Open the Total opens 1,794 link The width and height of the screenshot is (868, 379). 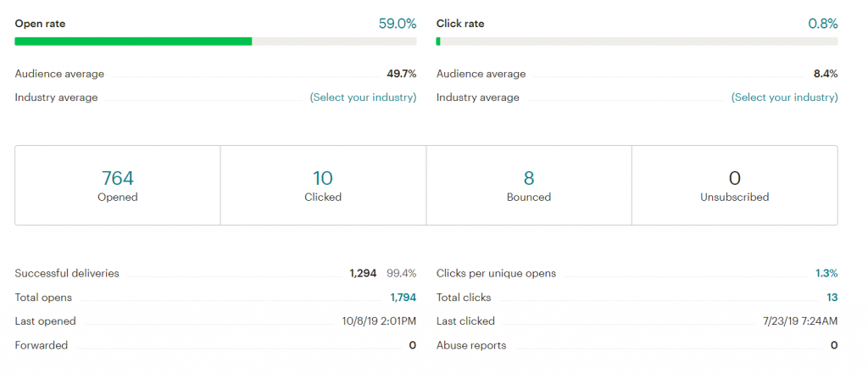point(403,298)
